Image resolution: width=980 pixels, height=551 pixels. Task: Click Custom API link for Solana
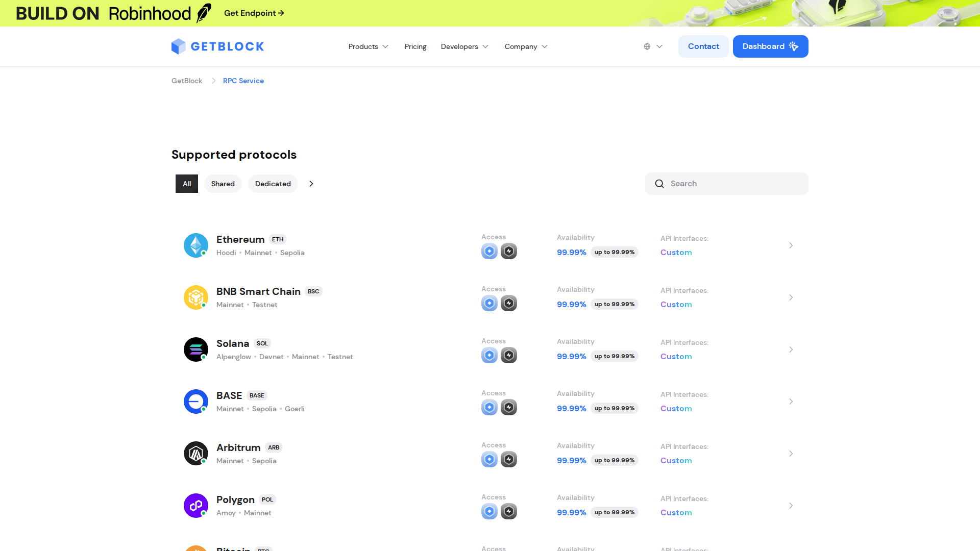coord(676,357)
